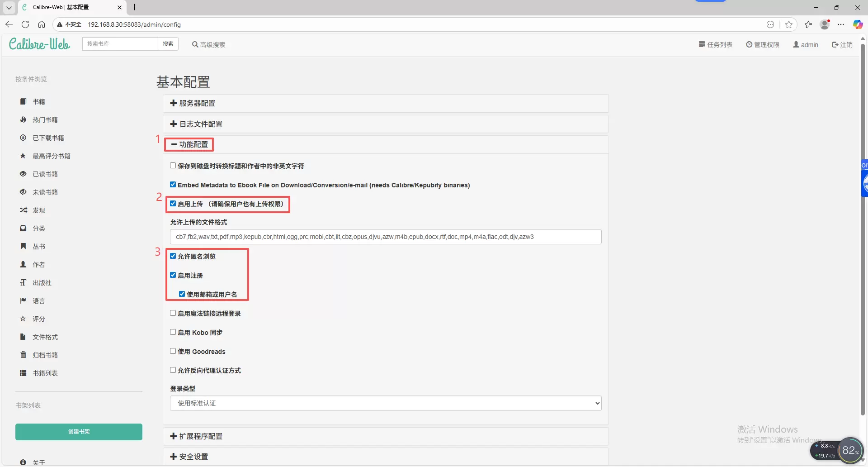Open the 登录类型 dropdown
The width and height of the screenshot is (868, 467).
385,403
